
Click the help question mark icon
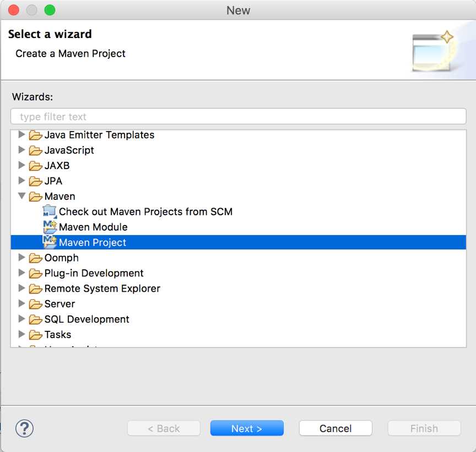click(x=25, y=428)
